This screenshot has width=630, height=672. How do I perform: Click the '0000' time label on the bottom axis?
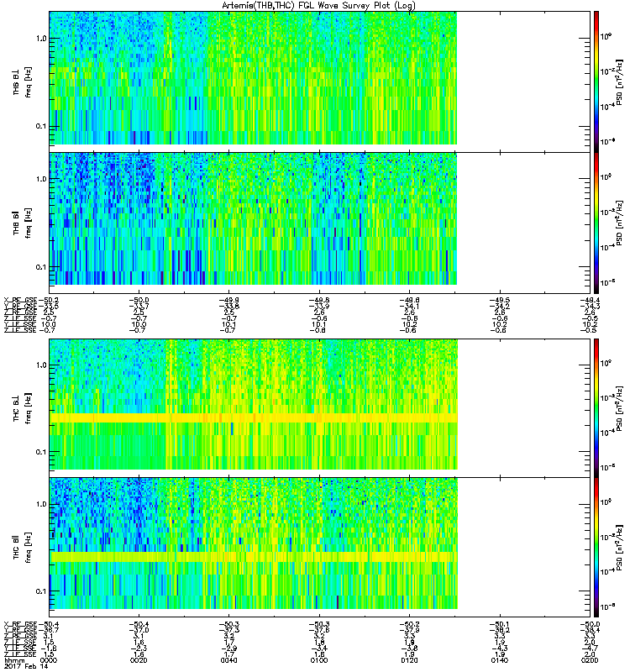49,660
